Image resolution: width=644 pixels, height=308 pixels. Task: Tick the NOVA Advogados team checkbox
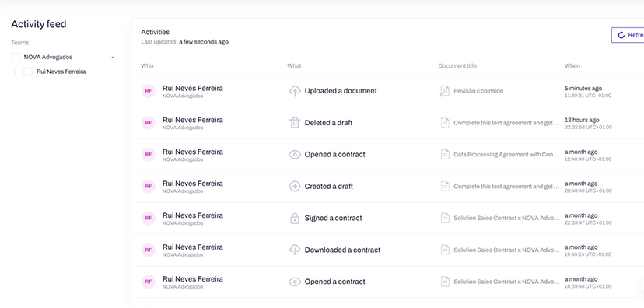16,57
